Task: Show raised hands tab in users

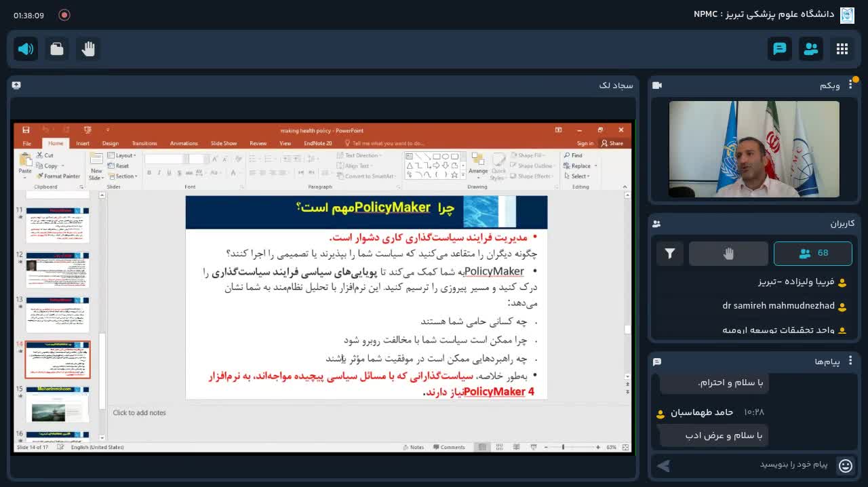Action: pyautogui.click(x=728, y=254)
